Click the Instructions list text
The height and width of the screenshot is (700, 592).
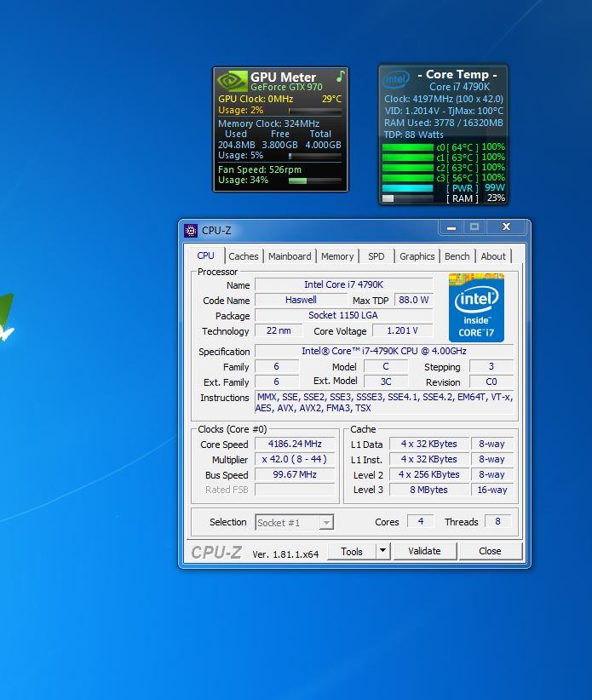point(384,402)
